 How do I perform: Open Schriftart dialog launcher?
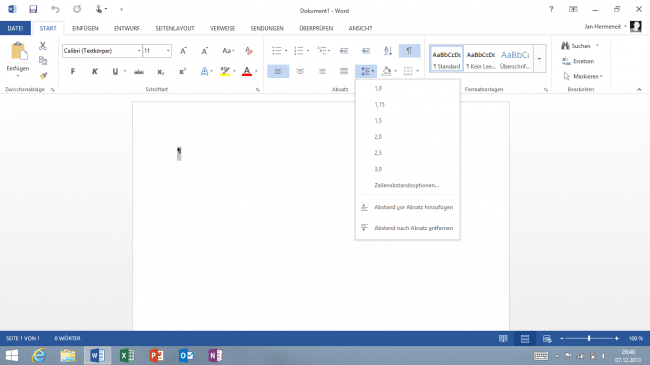(x=257, y=90)
